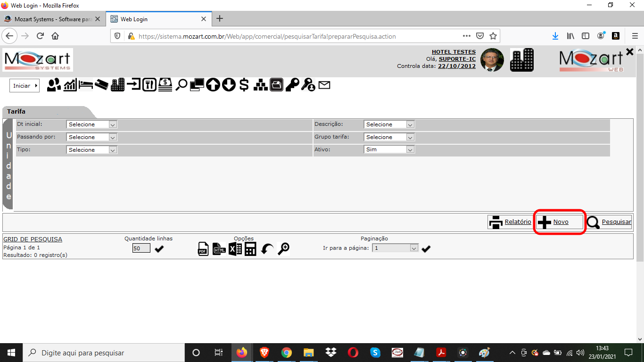This screenshot has width=644, height=362.
Task: Click the Quantidade linhas input field
Action: (x=141, y=248)
